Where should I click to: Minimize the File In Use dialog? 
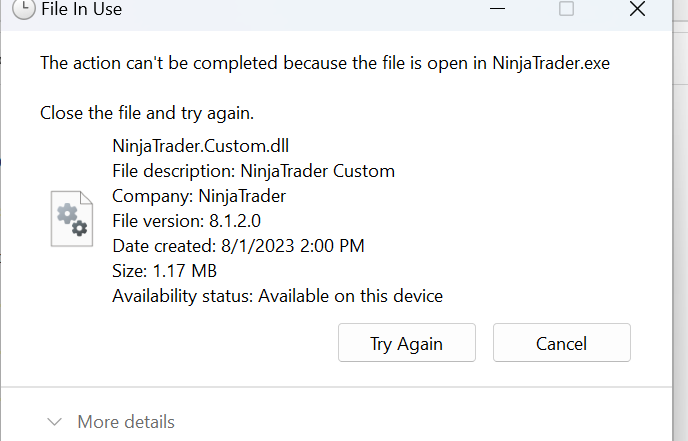pos(496,9)
